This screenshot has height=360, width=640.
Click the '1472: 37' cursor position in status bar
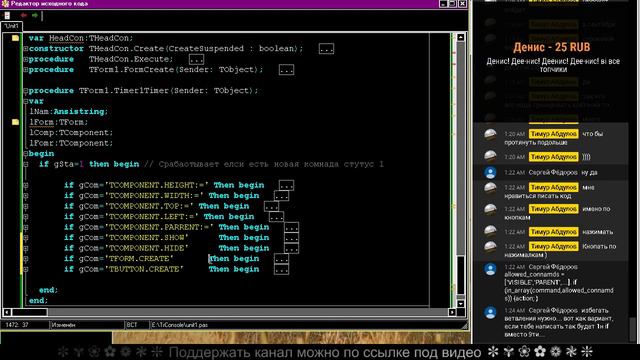(17, 325)
